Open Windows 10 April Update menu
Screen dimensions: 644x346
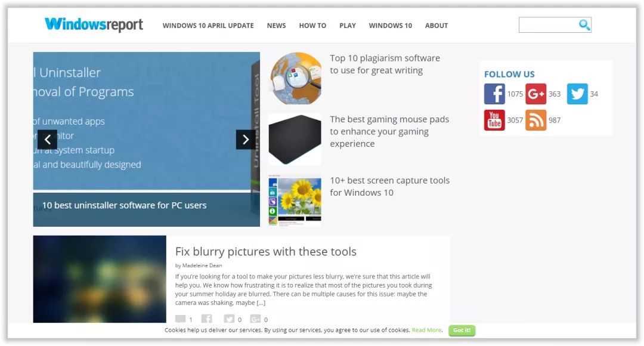[x=208, y=26]
